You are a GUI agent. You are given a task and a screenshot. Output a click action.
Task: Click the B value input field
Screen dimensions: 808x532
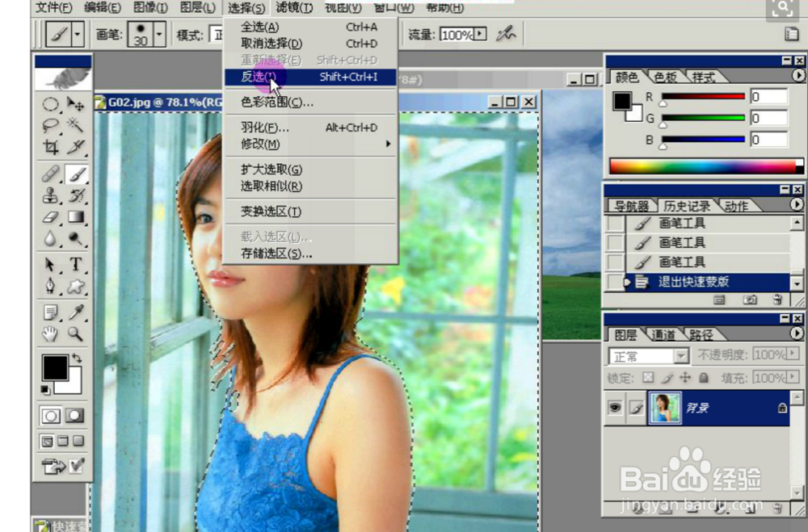click(769, 140)
